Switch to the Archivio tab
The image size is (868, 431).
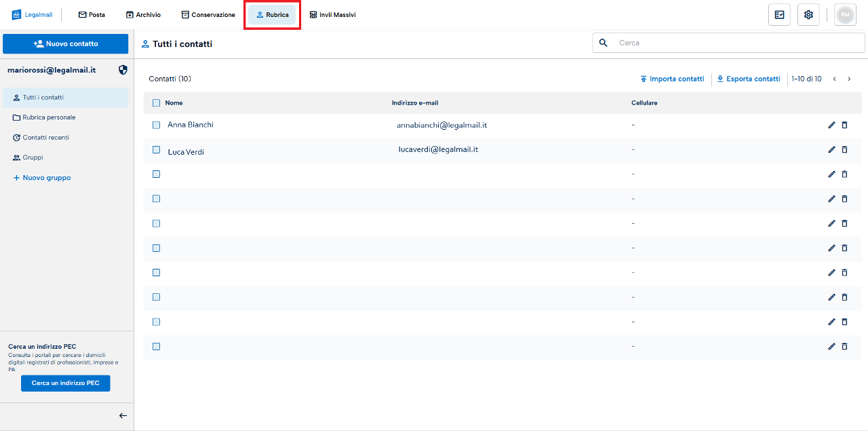(143, 15)
